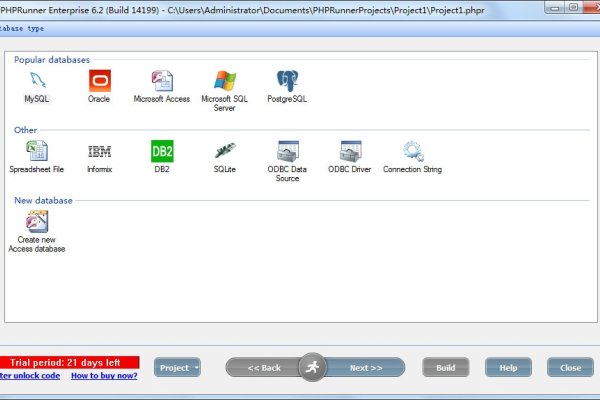The height and width of the screenshot is (400, 600).
Task: Open the How to buy now link
Action: point(104,376)
